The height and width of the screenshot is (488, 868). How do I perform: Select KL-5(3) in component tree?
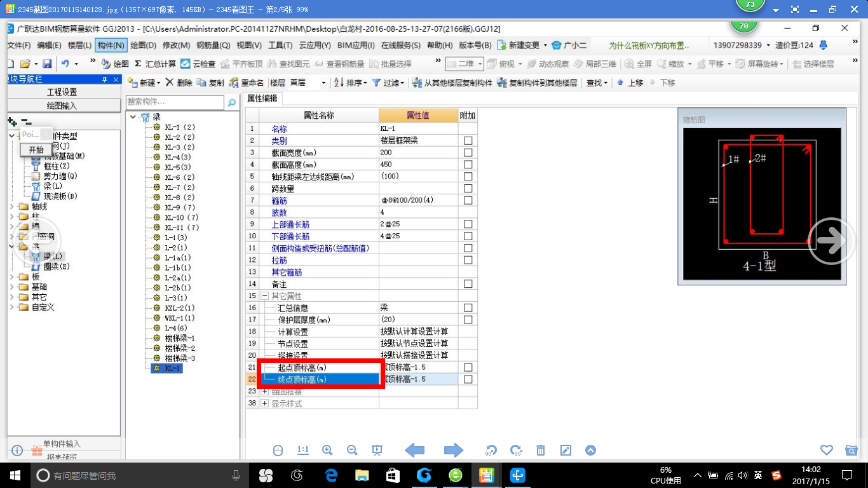178,167
